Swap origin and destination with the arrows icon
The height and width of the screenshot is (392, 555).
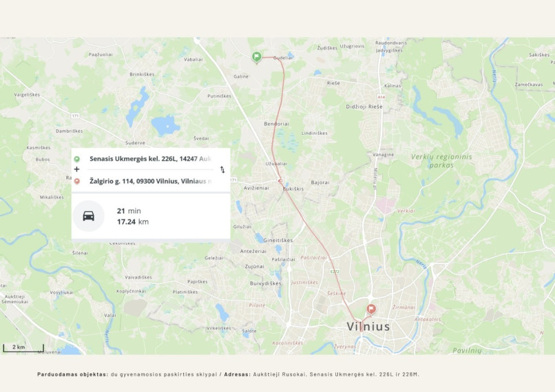(222, 170)
